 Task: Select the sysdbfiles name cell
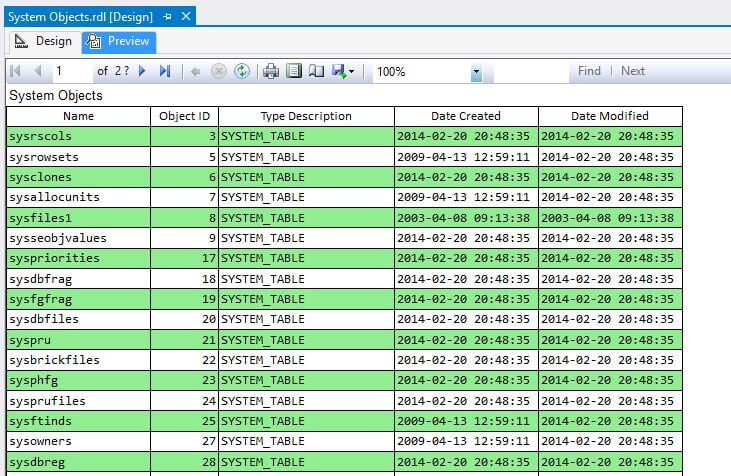click(x=78, y=319)
